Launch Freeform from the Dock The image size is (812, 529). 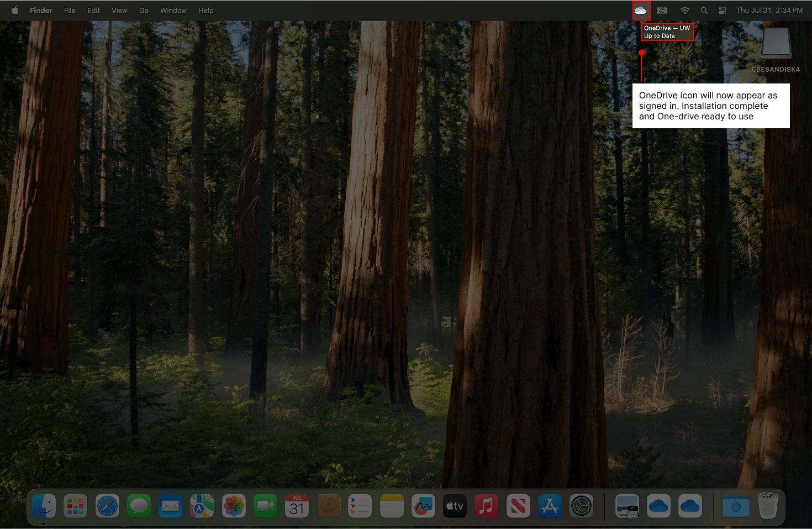tap(423, 506)
